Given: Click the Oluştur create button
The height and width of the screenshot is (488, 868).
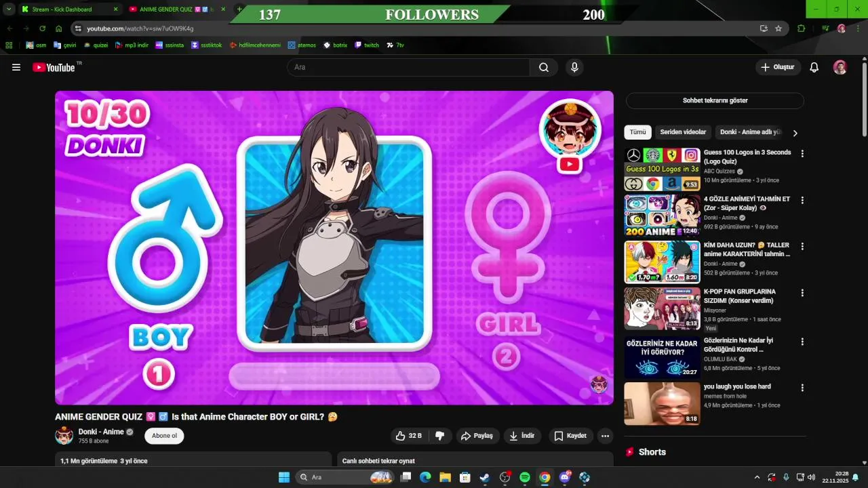Looking at the screenshot, I should (778, 67).
